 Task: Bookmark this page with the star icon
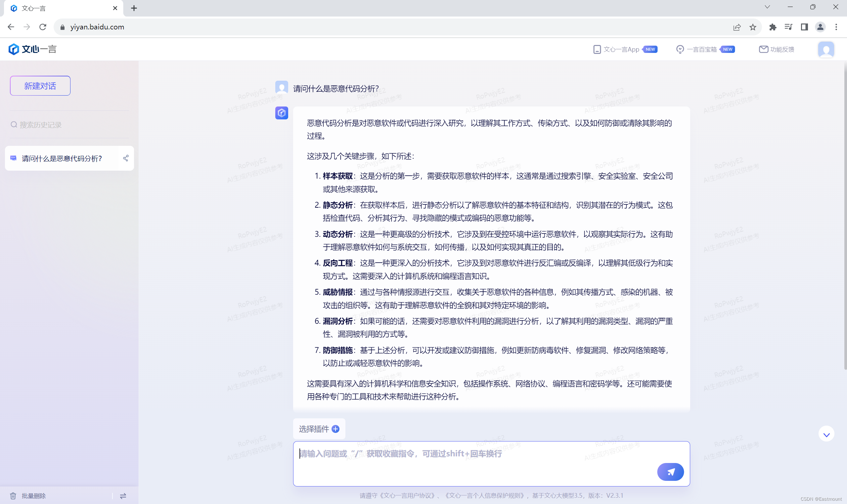[753, 27]
